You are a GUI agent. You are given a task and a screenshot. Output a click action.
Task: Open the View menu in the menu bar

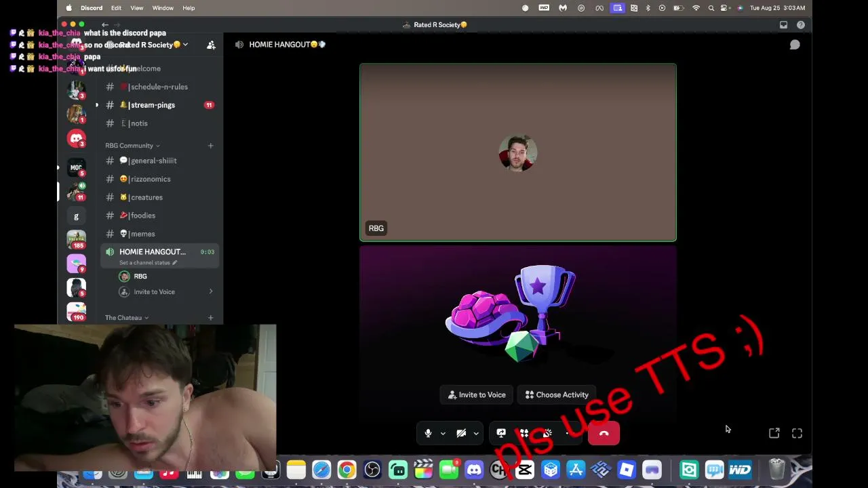click(x=136, y=8)
